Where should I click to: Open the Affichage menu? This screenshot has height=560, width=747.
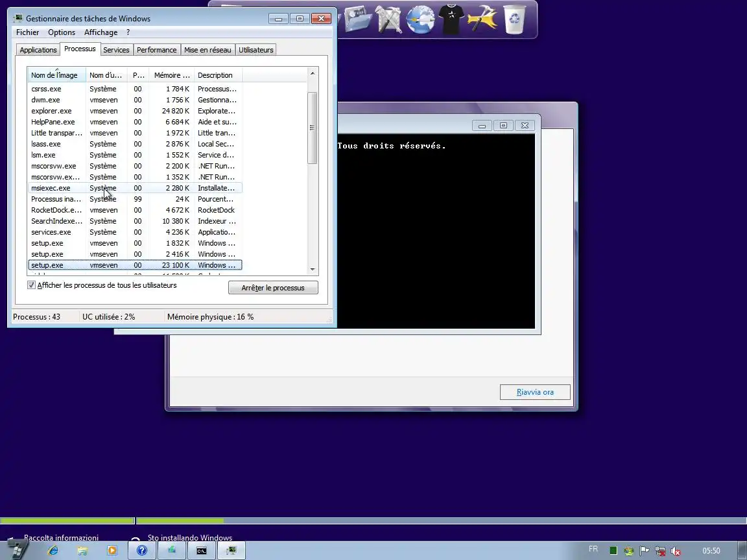tap(101, 32)
